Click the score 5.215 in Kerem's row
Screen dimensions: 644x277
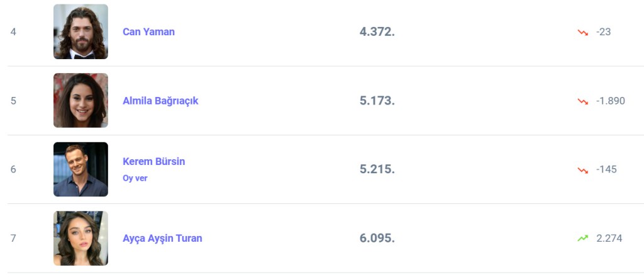pos(377,169)
